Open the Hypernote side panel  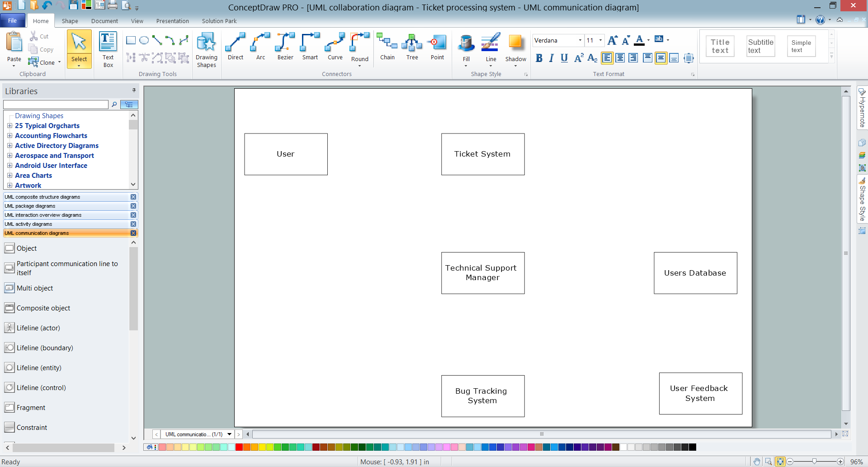coord(862,108)
